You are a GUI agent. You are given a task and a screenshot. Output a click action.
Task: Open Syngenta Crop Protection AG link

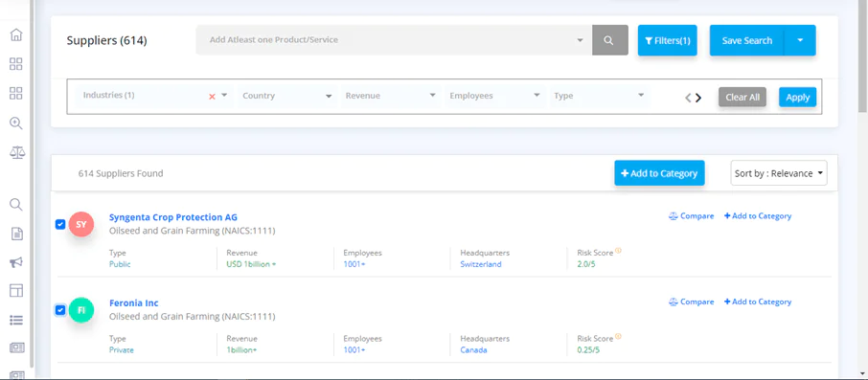click(173, 217)
